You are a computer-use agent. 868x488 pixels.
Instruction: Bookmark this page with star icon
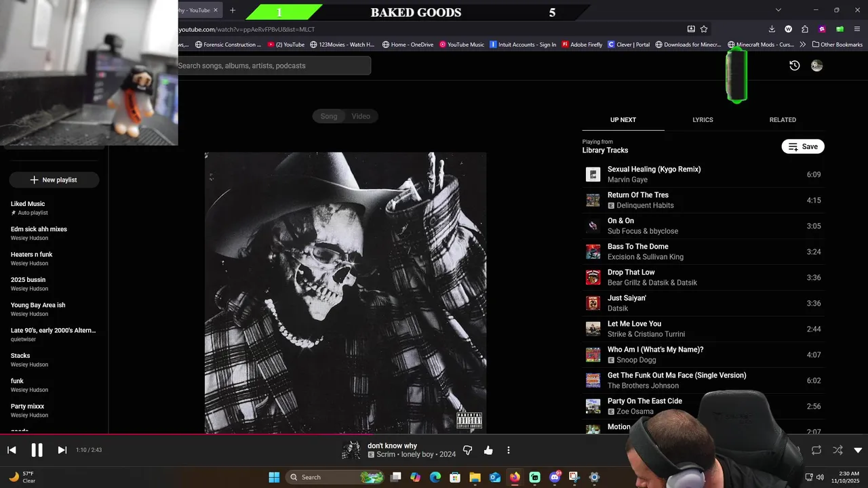tap(704, 29)
